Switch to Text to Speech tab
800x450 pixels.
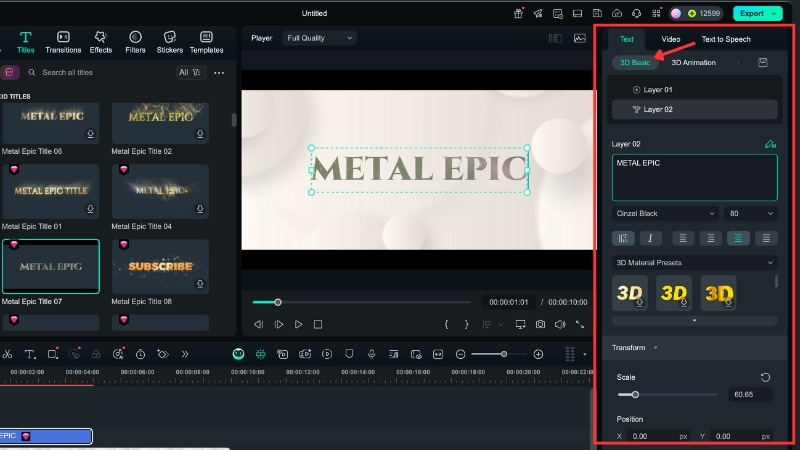point(726,39)
